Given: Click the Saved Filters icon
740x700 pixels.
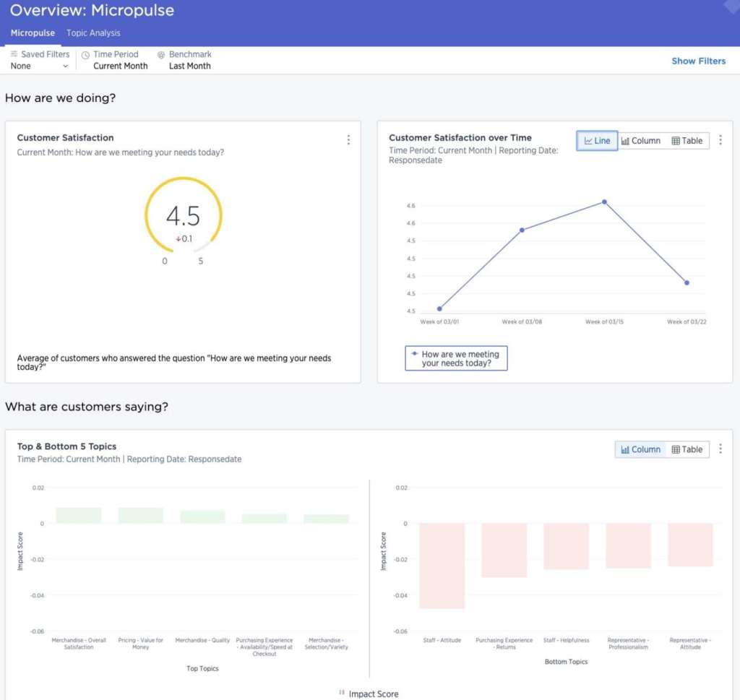Looking at the screenshot, I should [x=14, y=54].
